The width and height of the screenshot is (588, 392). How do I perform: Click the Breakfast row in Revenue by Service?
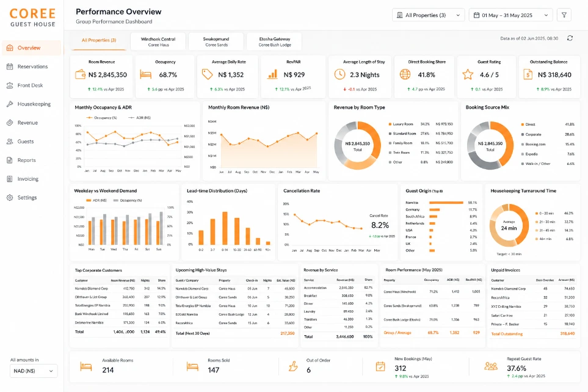pos(338,296)
